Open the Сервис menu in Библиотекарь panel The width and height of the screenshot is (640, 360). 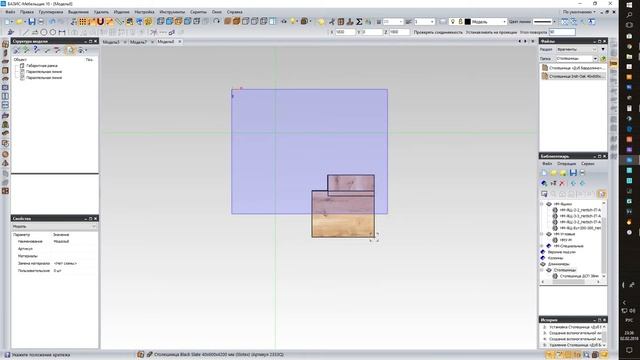587,164
